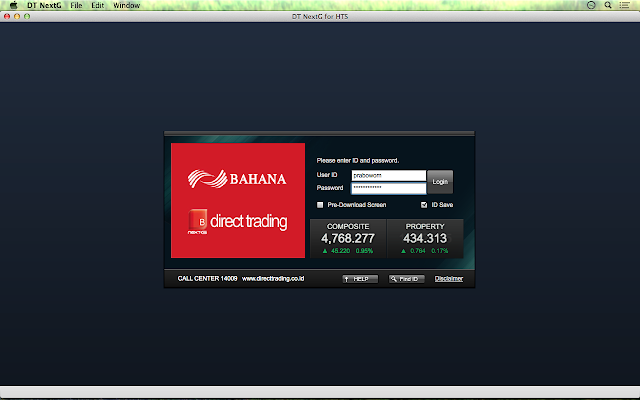Click the CALL CENTER 14009 text
Viewport: 640px width, 400px height.
coord(207,279)
